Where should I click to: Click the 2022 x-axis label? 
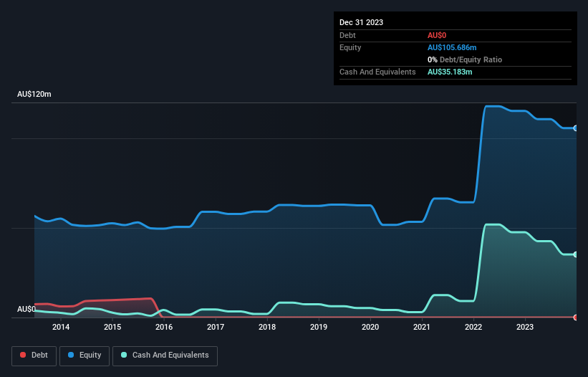[473, 327]
